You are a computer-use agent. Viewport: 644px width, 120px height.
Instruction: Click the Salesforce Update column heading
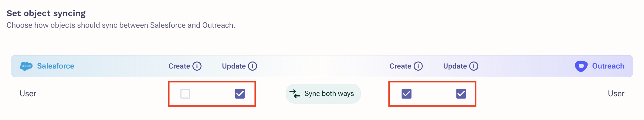tap(234, 66)
